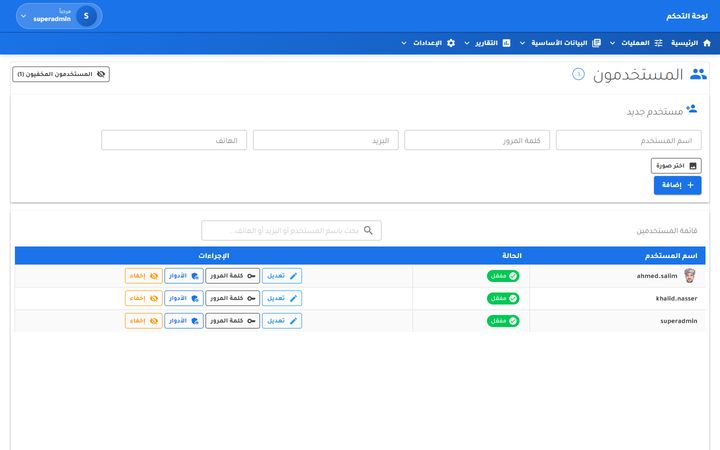
Task: Expand the العمليات menu chevron
Action: click(613, 43)
